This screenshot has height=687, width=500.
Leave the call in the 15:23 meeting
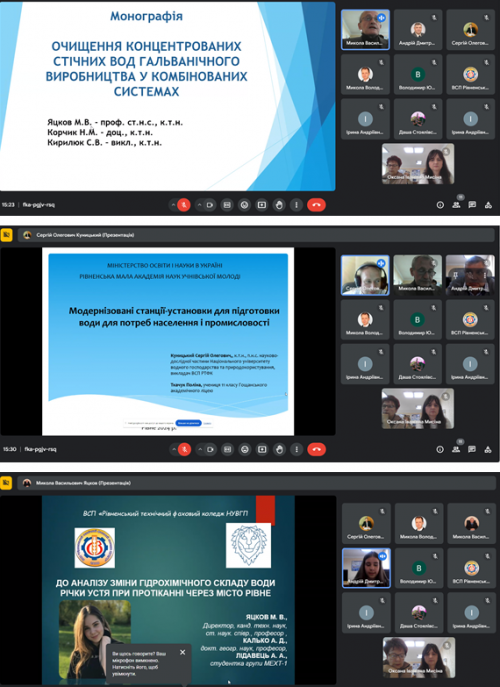[x=316, y=205]
